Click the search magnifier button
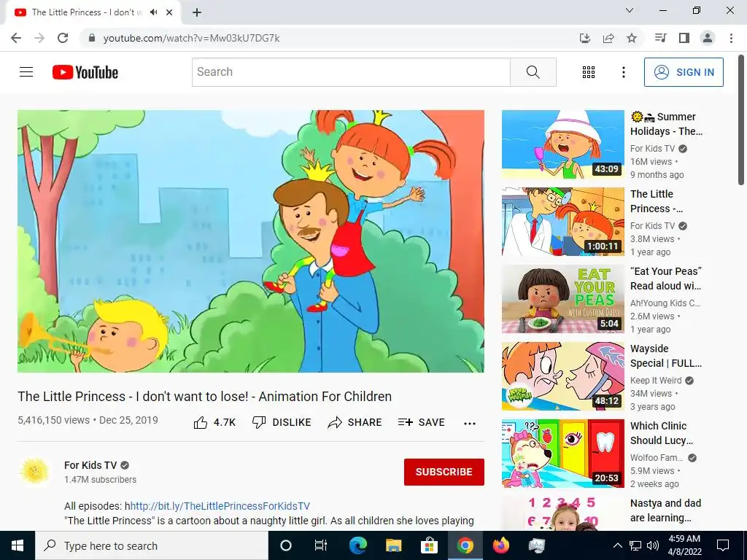 [533, 72]
